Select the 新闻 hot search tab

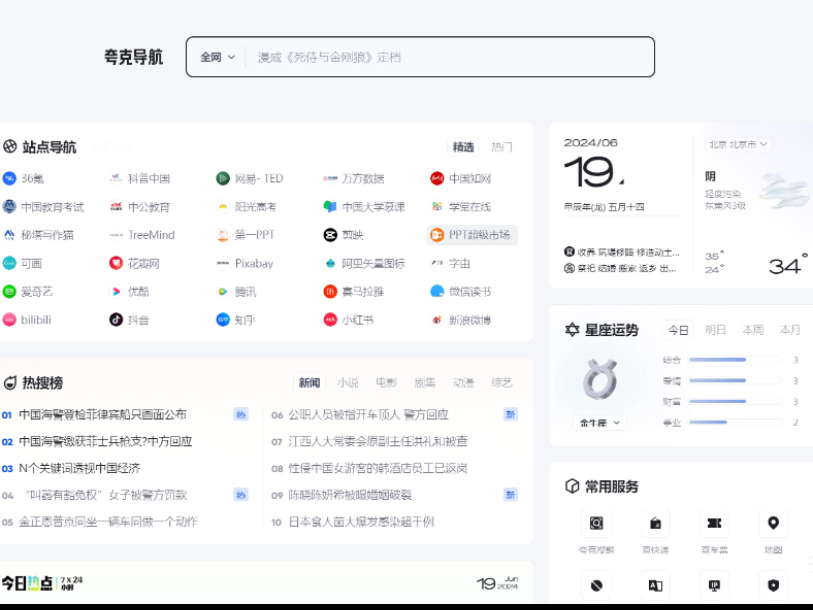pyautogui.click(x=309, y=383)
